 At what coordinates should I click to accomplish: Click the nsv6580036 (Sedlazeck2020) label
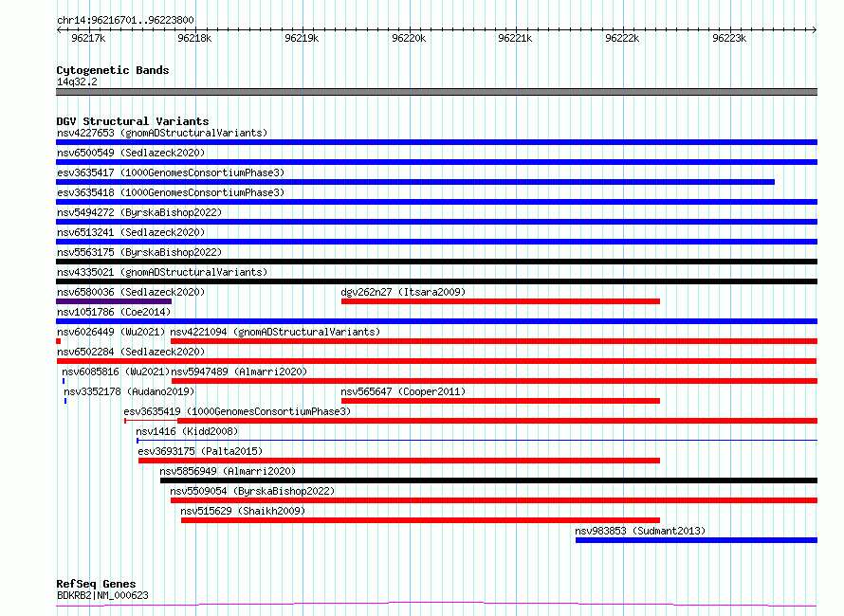tap(131, 292)
